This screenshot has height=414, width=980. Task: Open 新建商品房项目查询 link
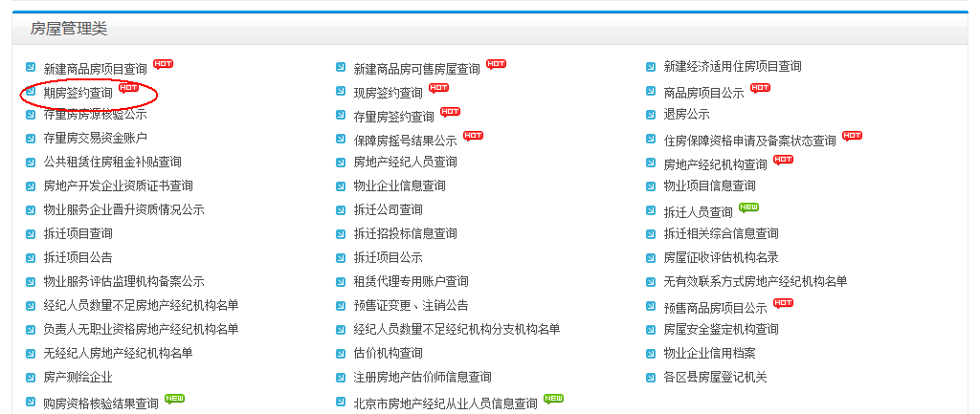[x=95, y=69]
